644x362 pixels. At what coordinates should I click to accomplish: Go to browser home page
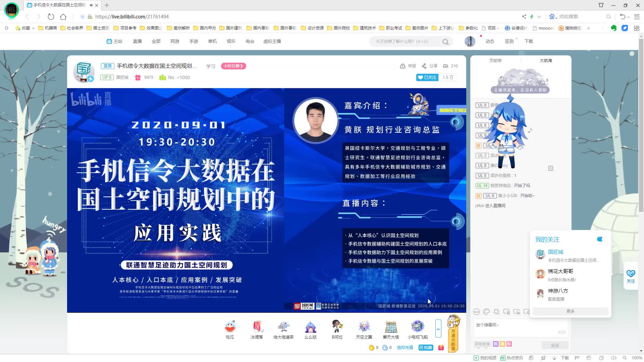[x=63, y=16]
